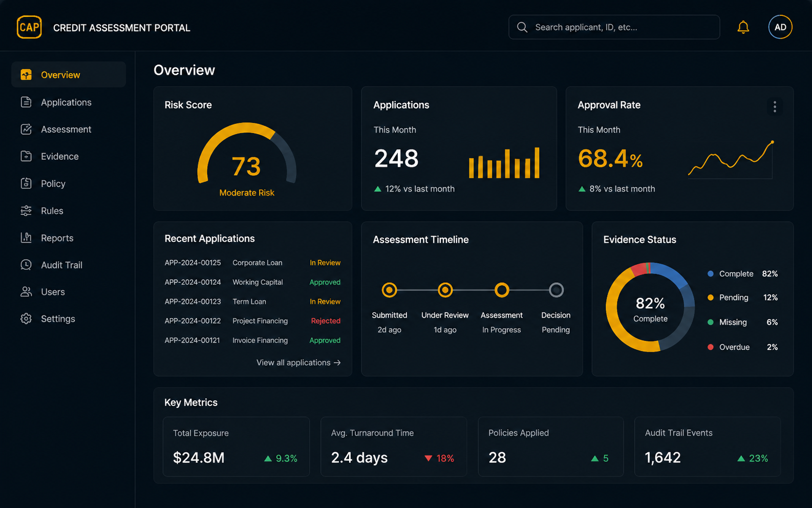Click green up triangle beside 12% vs last month
Viewport: 812px width, 508px height.
[377, 189]
